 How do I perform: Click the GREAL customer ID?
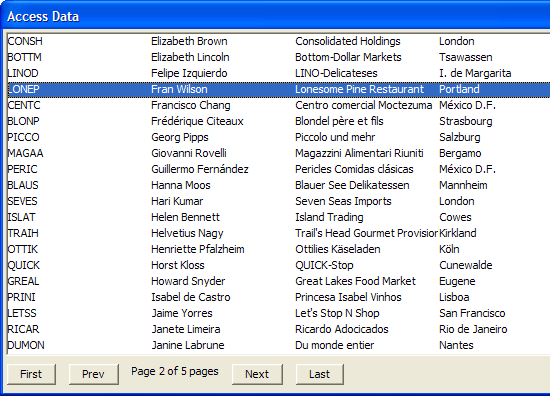24,281
